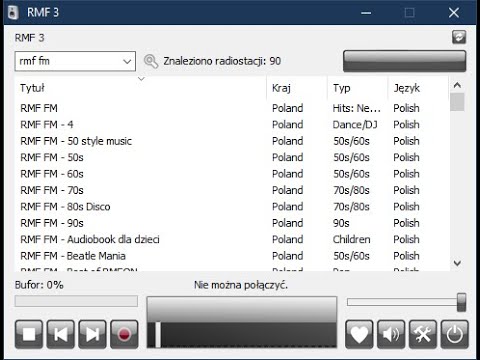Sort the list by the Kraj column header
Viewport: 480px width, 360px height.
coord(297,88)
